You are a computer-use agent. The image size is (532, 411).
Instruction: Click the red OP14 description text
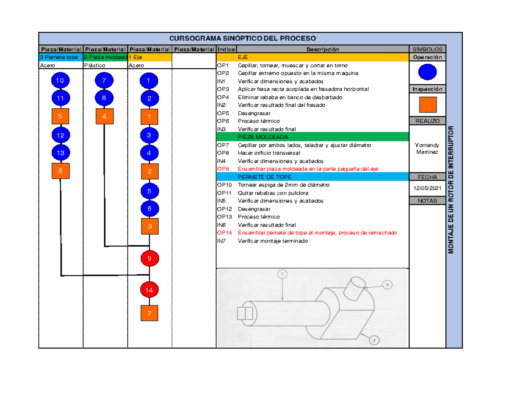(317, 233)
